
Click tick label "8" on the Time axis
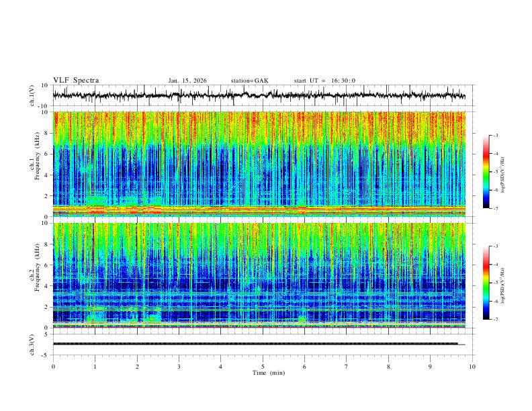388,367
